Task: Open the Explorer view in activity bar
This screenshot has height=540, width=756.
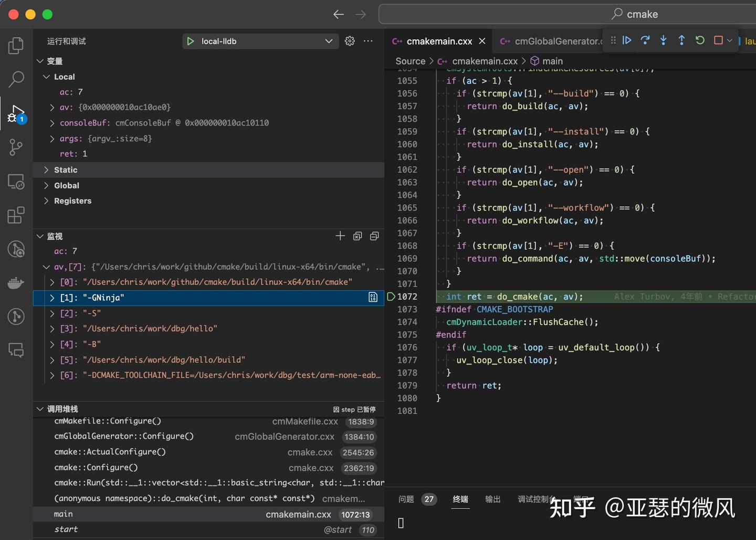Action: [x=16, y=46]
